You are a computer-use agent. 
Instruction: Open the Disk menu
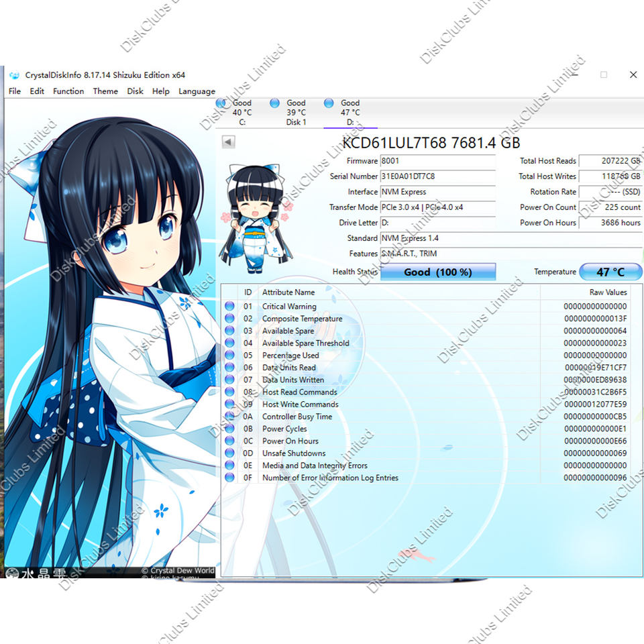tap(135, 91)
